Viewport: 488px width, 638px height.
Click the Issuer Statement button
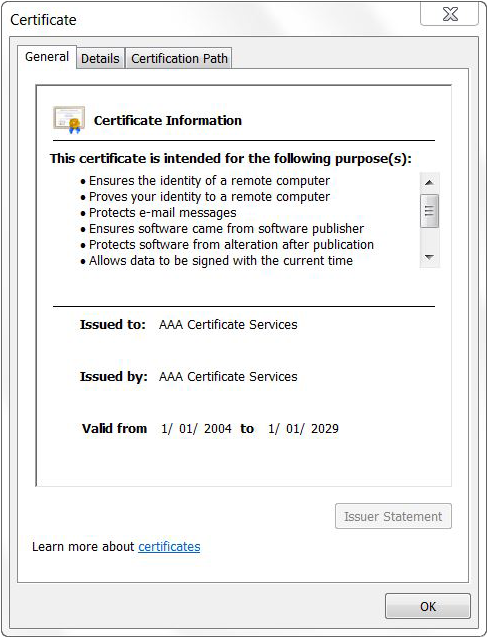coord(393,516)
